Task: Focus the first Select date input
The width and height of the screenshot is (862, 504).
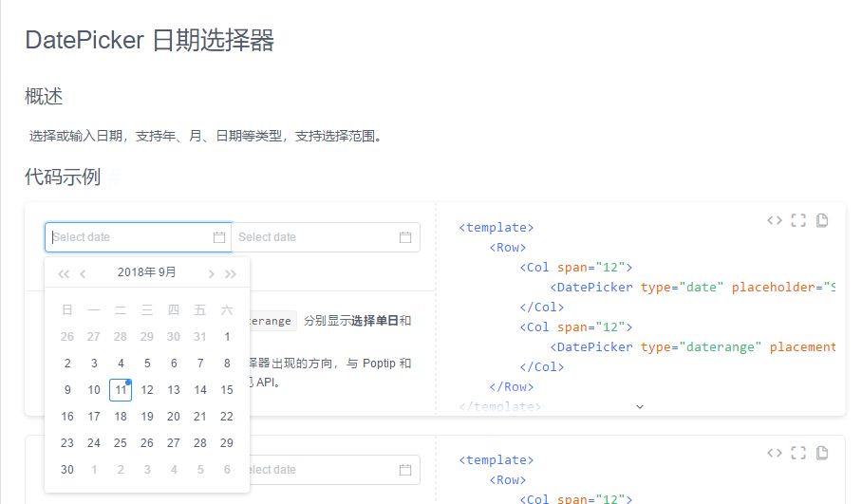Action: tap(139, 237)
